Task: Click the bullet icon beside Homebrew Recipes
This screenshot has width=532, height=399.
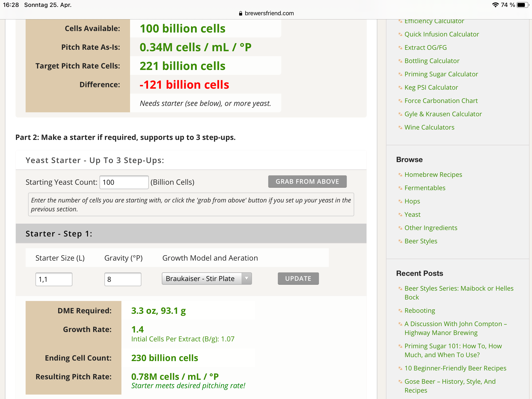Action: point(400,175)
